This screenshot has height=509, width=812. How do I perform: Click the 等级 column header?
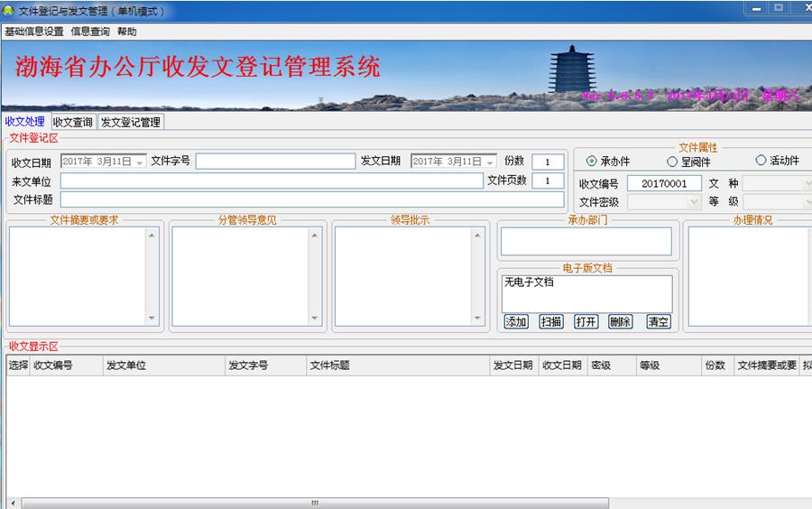[x=669, y=365]
